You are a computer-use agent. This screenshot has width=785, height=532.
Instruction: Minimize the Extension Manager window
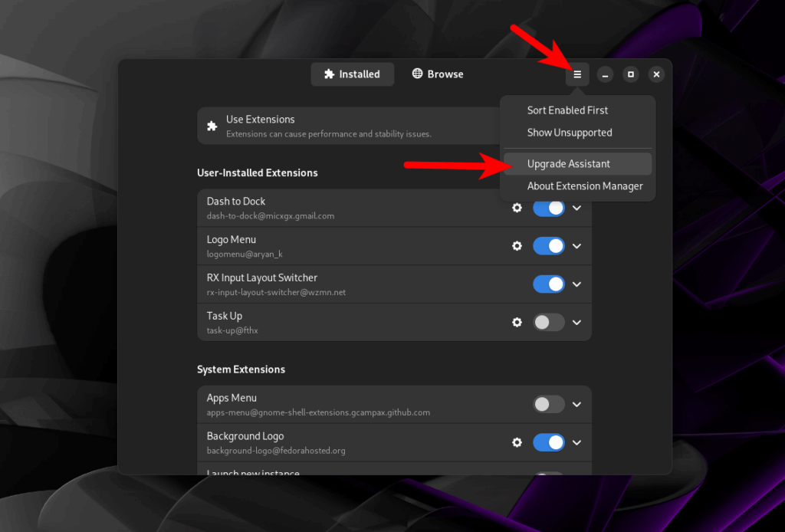point(606,74)
